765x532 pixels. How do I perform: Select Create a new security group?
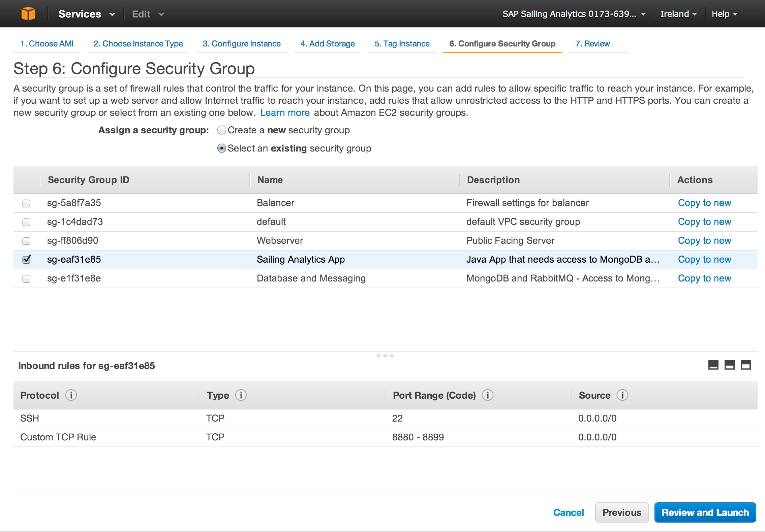[221, 130]
